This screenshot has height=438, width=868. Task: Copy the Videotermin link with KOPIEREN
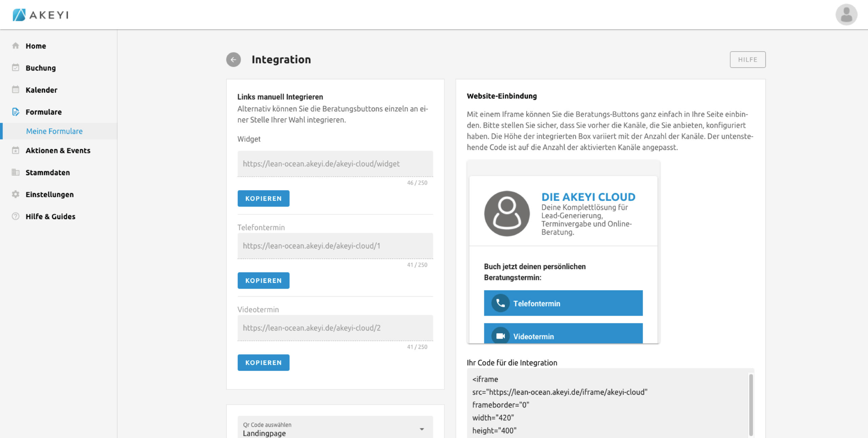point(263,362)
